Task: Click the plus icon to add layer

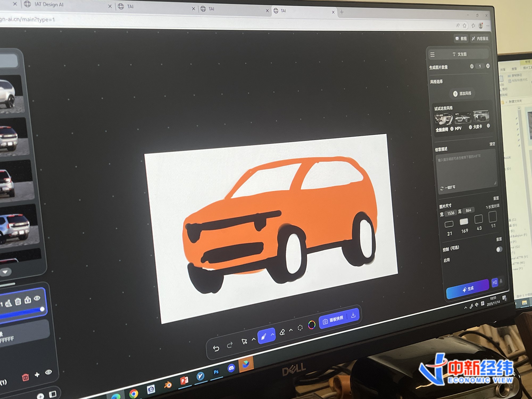Action: 37,375
